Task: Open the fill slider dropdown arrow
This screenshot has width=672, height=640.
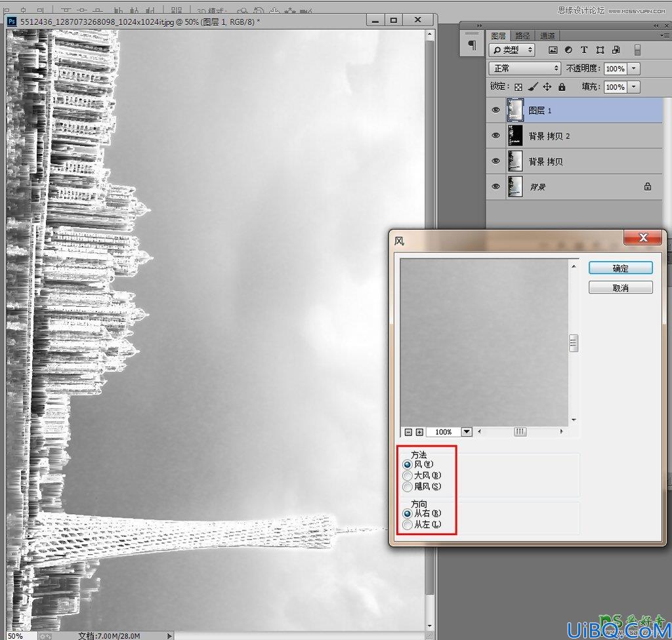Action: point(634,87)
